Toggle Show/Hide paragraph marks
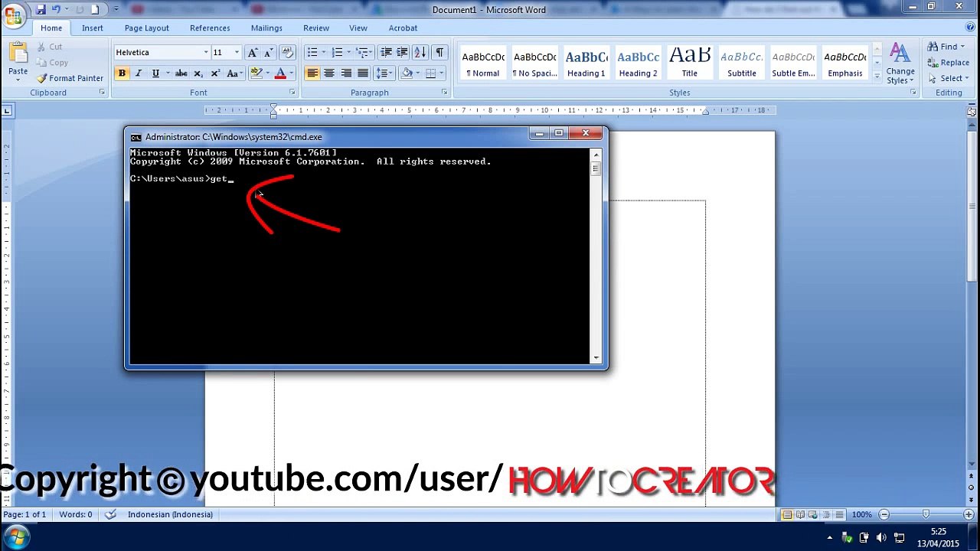 tap(439, 53)
